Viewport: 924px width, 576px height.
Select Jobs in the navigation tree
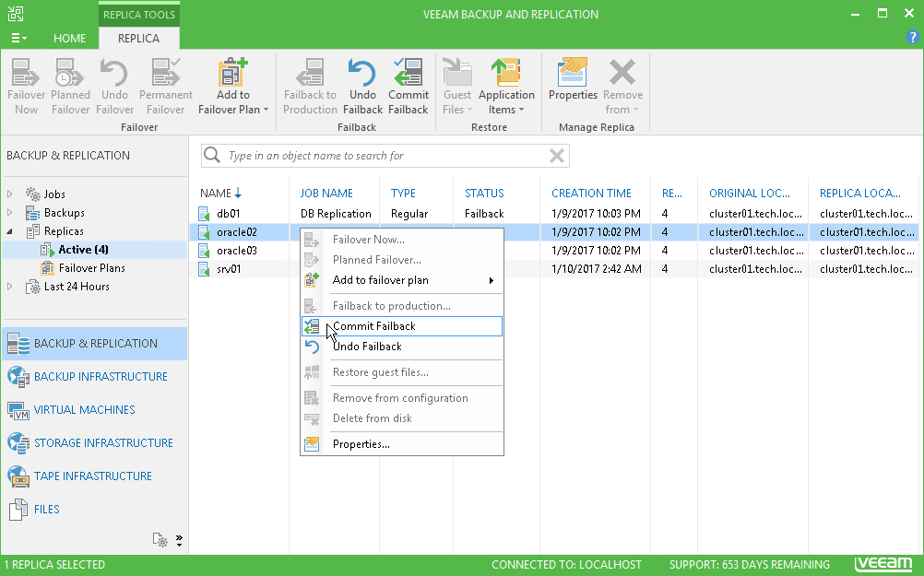point(54,194)
